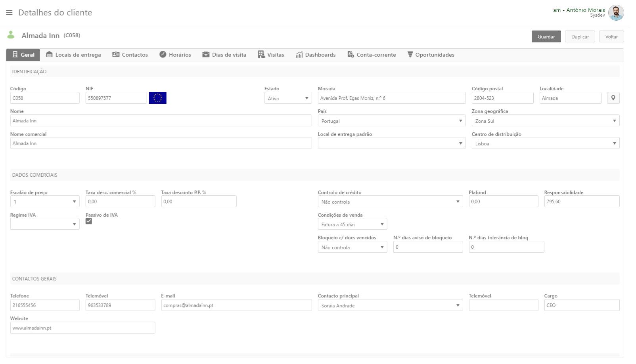The image size is (636, 364).
Task: Click the green client status icon
Action: 11,35
